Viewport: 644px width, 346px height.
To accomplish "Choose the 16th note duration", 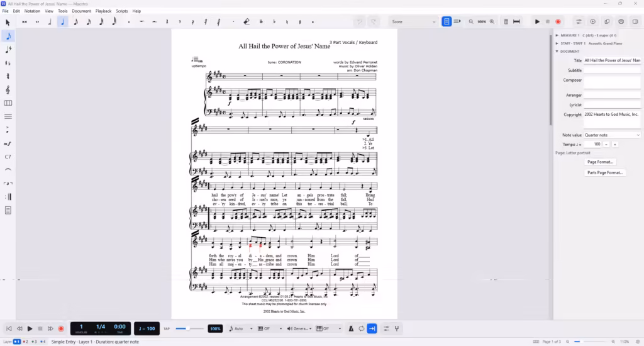I will coord(88,22).
